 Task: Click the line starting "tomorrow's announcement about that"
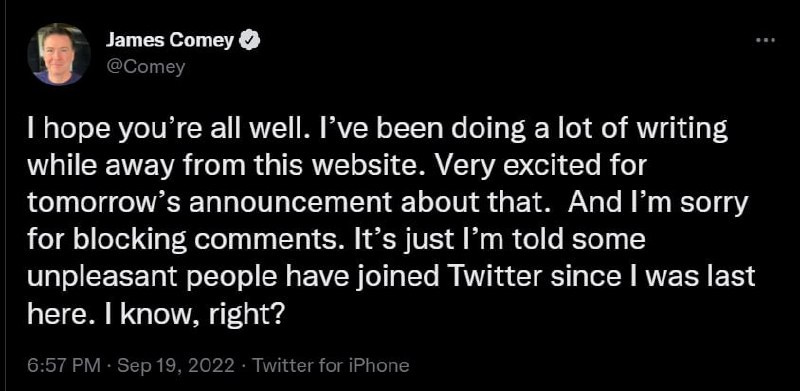point(387,204)
